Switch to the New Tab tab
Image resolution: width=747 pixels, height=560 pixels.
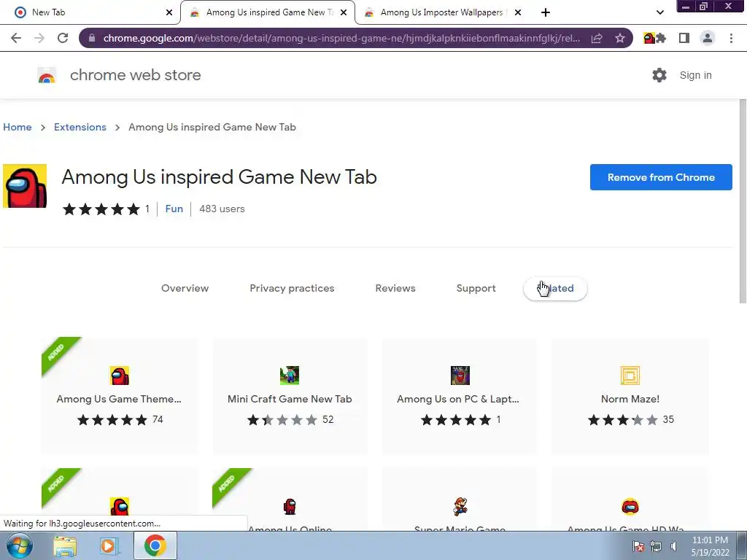[90, 12]
